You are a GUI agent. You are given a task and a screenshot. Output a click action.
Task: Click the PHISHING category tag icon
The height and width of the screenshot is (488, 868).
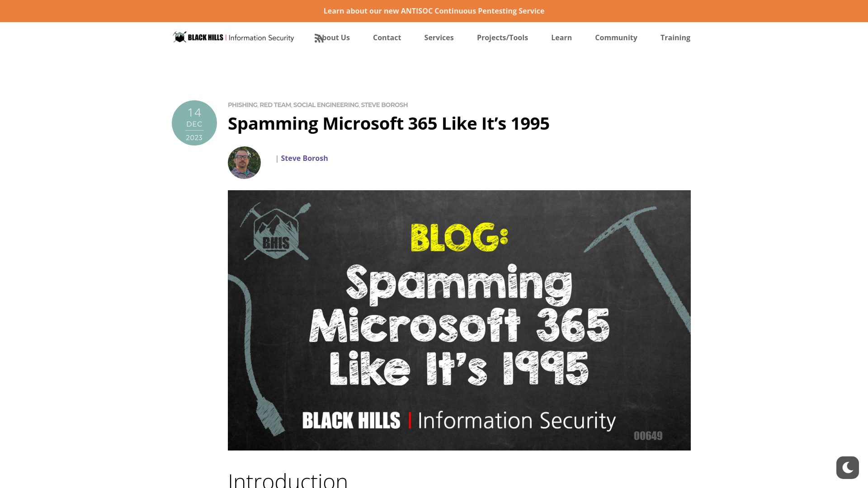click(x=242, y=104)
